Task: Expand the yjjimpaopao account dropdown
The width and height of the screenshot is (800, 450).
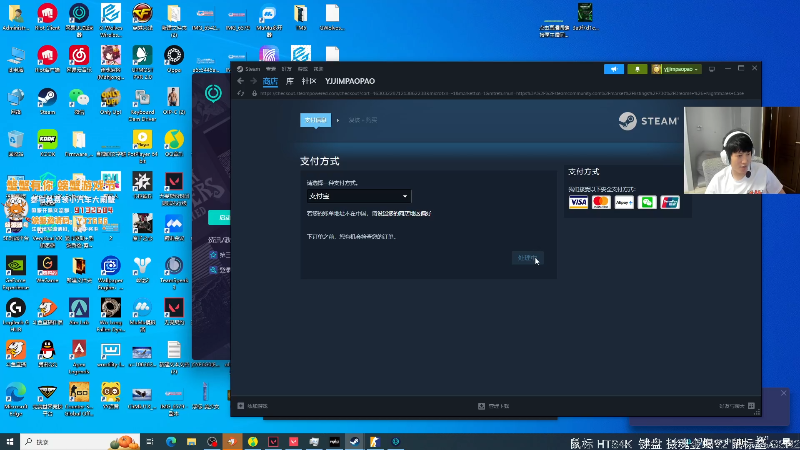Action: 677,69
